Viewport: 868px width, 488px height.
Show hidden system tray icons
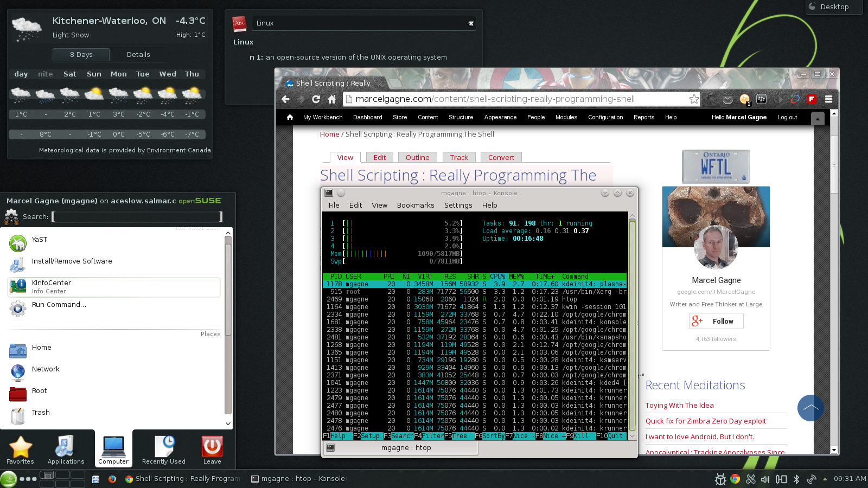[x=825, y=479]
